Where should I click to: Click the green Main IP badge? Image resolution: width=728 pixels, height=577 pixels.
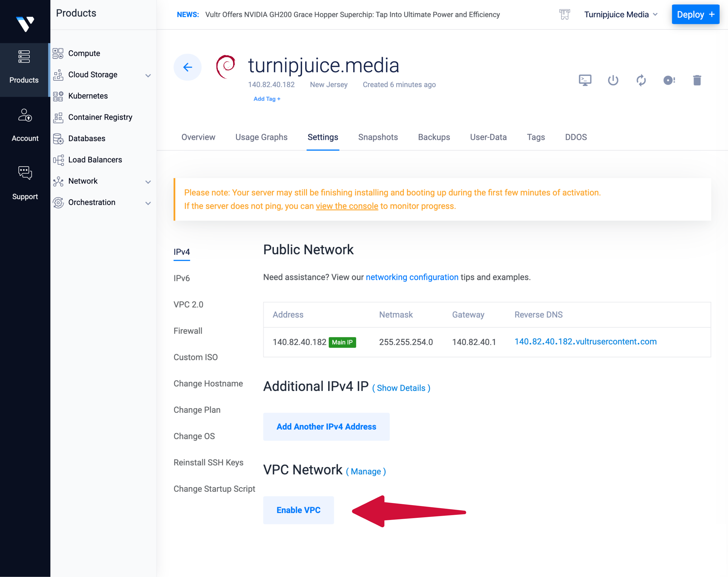click(342, 342)
